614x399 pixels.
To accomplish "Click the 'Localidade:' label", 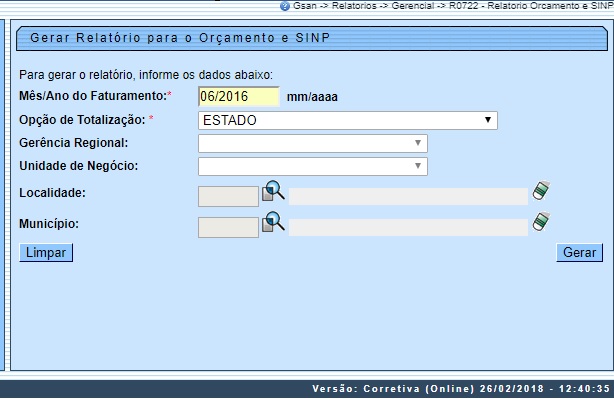I will (x=52, y=193).
